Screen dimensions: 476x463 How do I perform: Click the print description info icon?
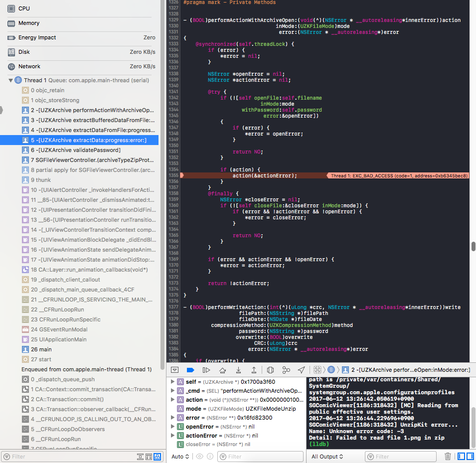pos(210,457)
